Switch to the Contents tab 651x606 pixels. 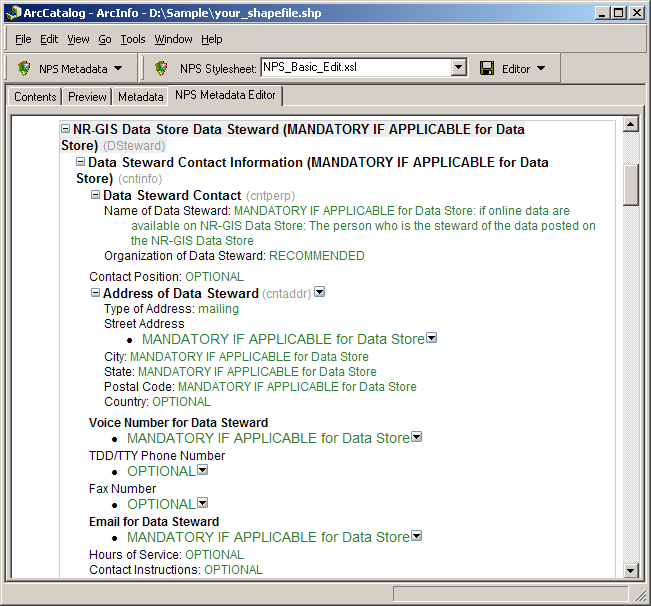pos(35,97)
